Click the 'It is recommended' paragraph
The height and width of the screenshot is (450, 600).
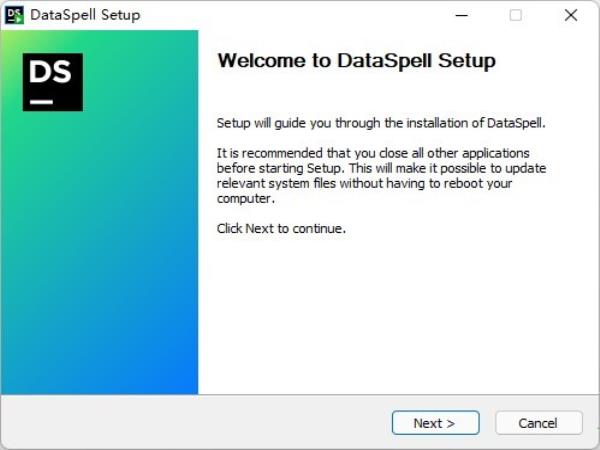pos(381,176)
